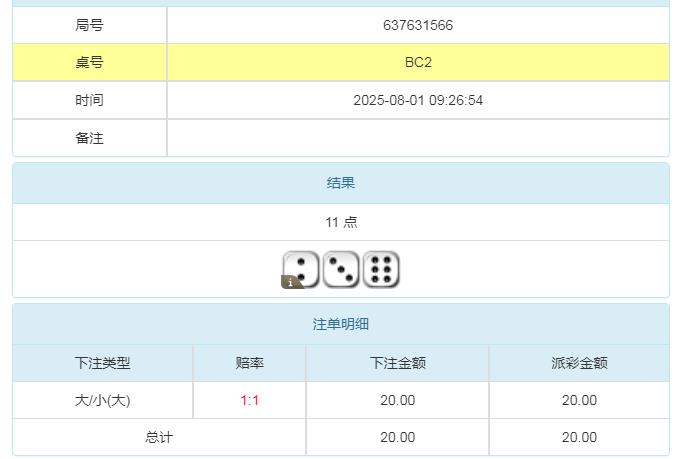This screenshot has width=676, height=459.
Task: Select the 大/小(大) bet type cell
Action: pos(102,400)
